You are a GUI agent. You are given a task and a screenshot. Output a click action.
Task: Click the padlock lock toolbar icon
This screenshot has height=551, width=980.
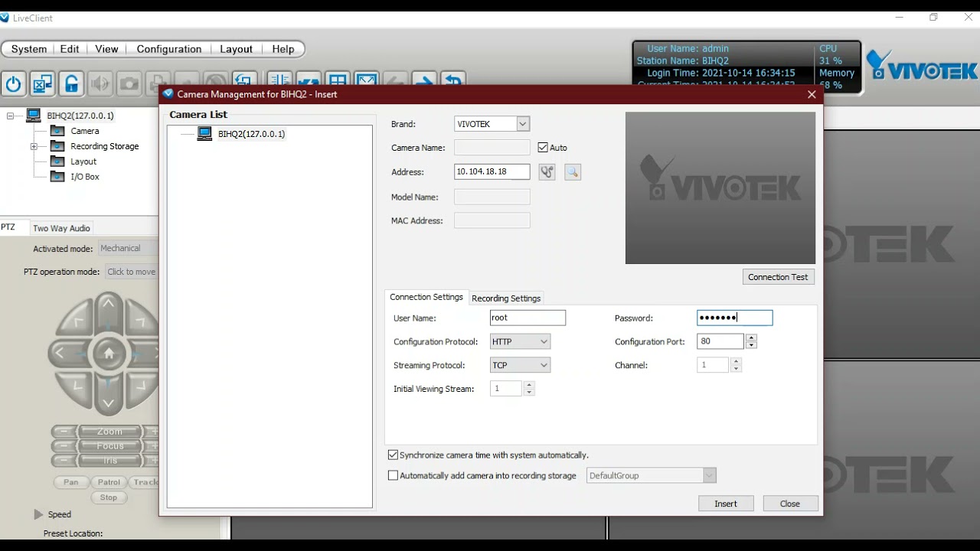[x=72, y=83]
